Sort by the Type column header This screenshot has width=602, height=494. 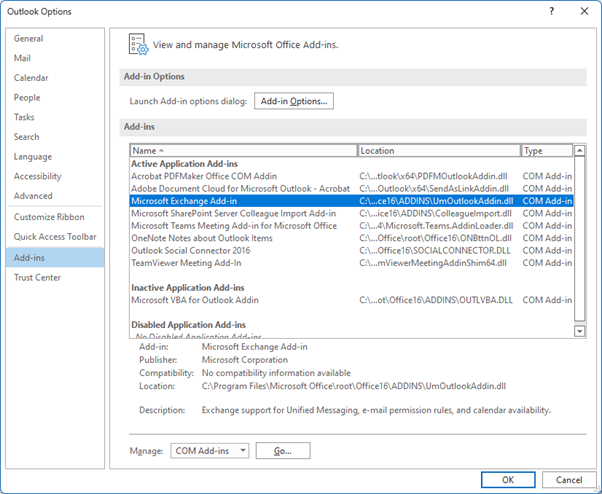[x=547, y=150]
